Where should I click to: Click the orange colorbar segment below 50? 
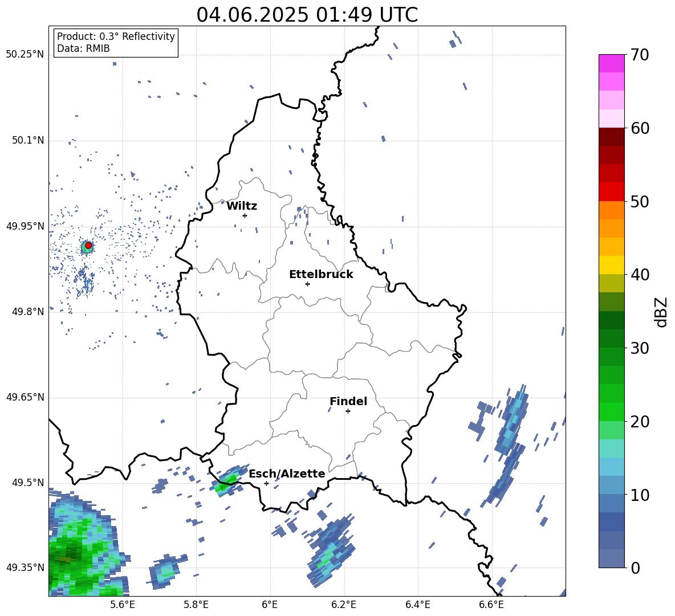tap(611, 210)
